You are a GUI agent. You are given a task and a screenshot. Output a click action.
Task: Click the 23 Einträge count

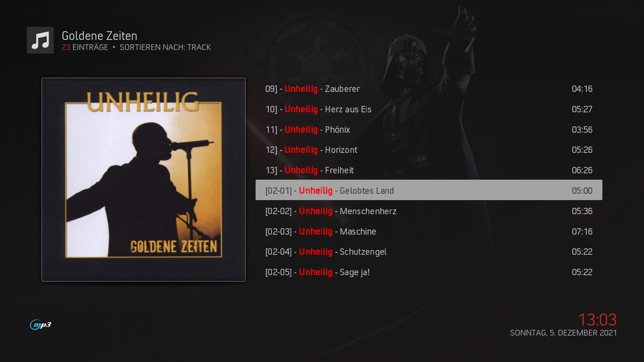[x=85, y=47]
